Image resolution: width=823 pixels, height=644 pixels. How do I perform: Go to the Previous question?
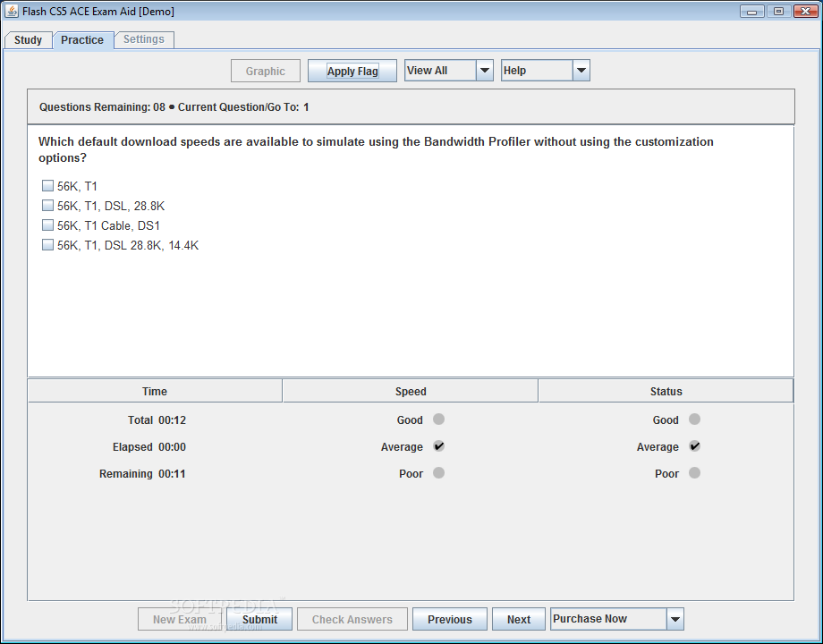click(450, 619)
